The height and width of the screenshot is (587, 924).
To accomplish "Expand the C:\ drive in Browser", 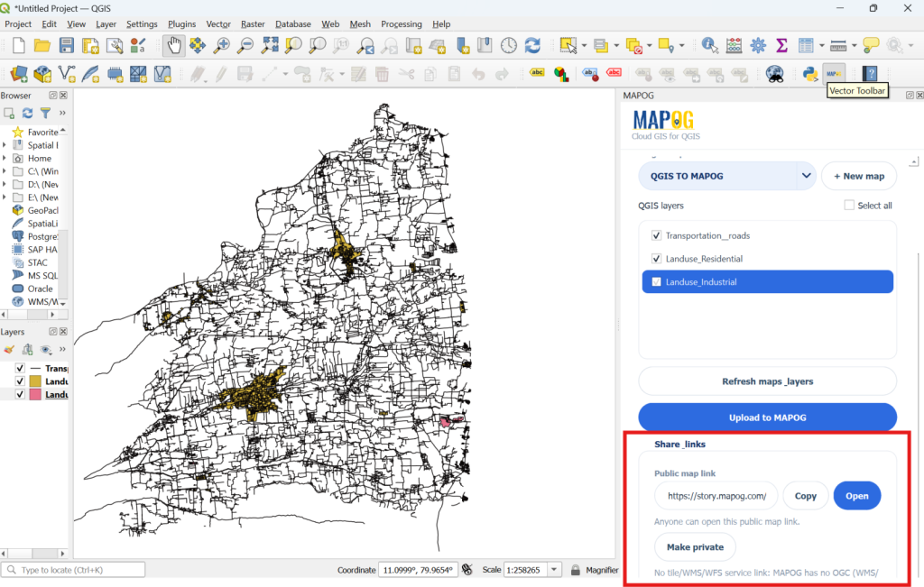I will coord(5,171).
